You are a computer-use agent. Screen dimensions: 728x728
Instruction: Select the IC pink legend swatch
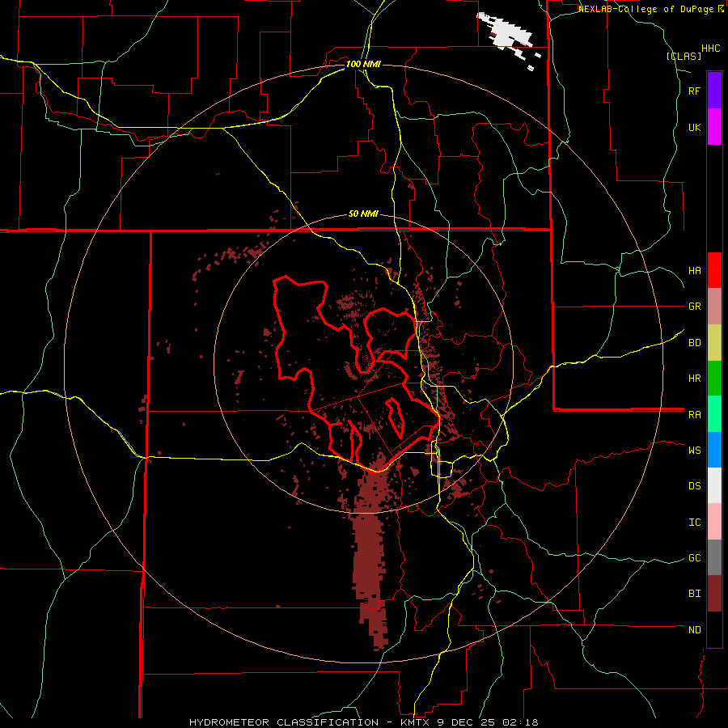point(714,522)
